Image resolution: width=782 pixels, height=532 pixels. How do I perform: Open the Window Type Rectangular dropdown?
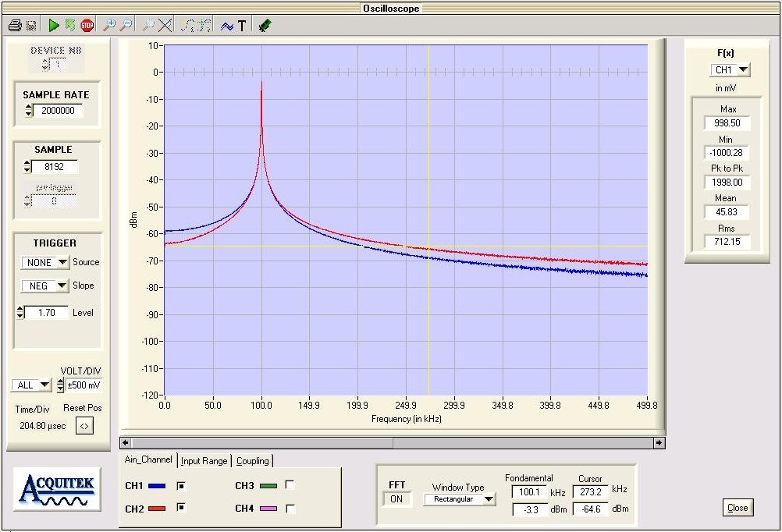tap(460, 499)
